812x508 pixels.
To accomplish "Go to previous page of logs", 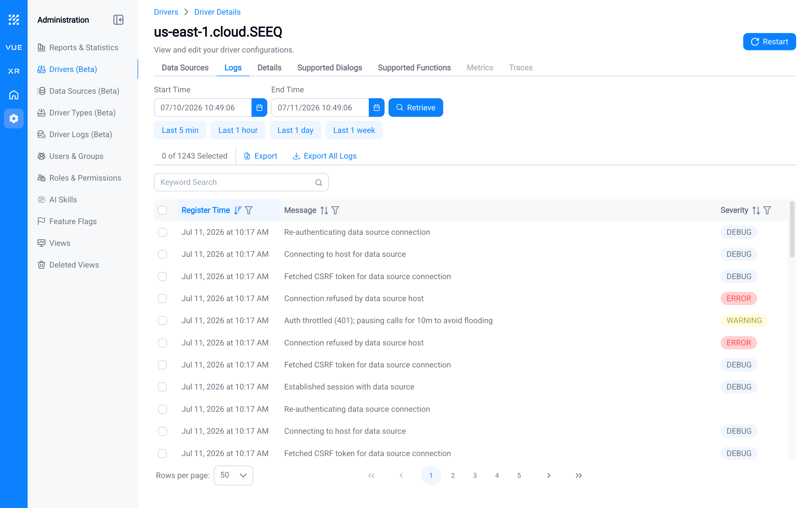I will point(401,476).
